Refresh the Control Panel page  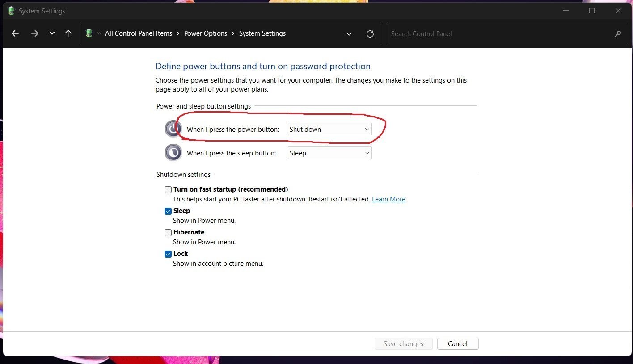pos(370,33)
